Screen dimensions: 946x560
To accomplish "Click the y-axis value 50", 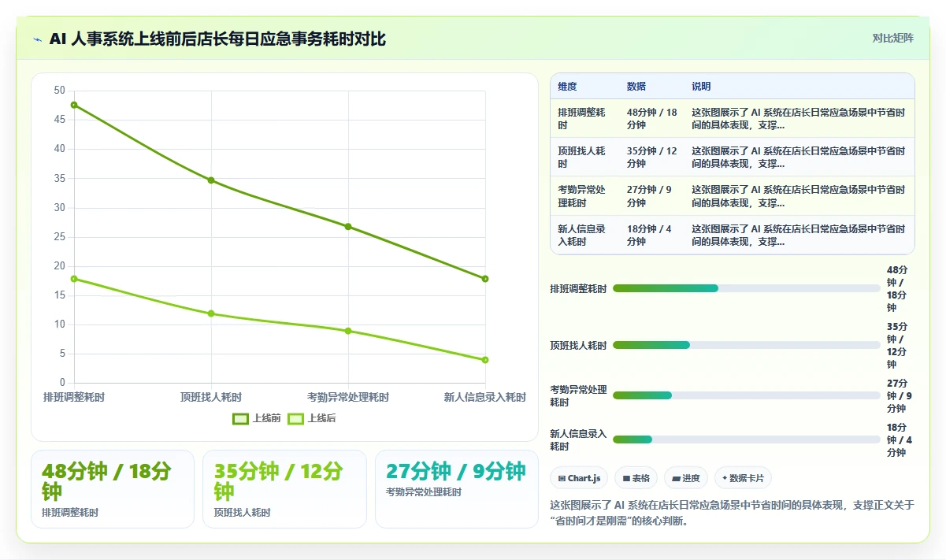I will tap(60, 91).
